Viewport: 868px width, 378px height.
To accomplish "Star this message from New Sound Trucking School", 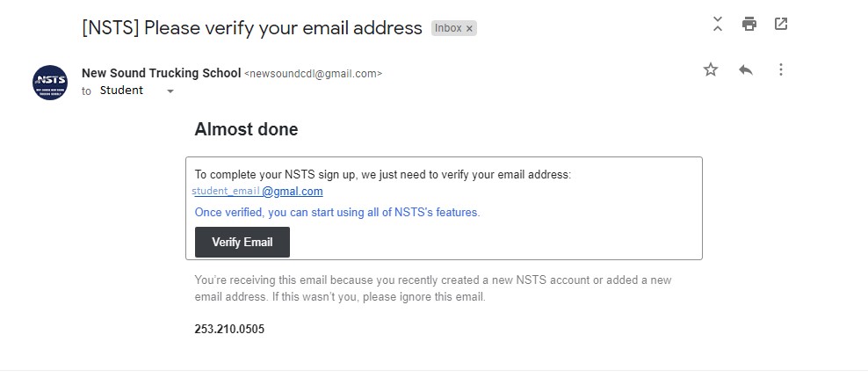I will coord(710,69).
